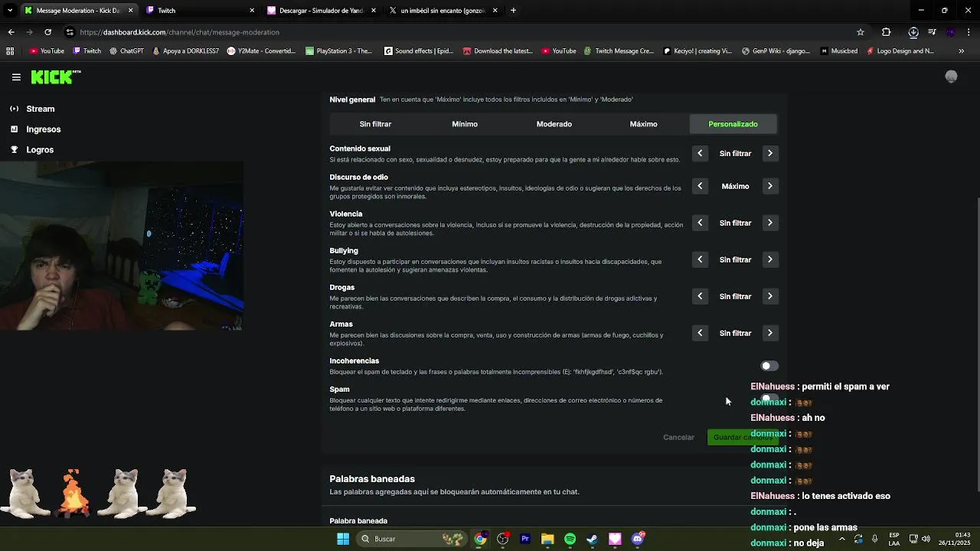Open the Musicbed bookmark
Viewport: 980px width, 551px height.
tap(838, 51)
